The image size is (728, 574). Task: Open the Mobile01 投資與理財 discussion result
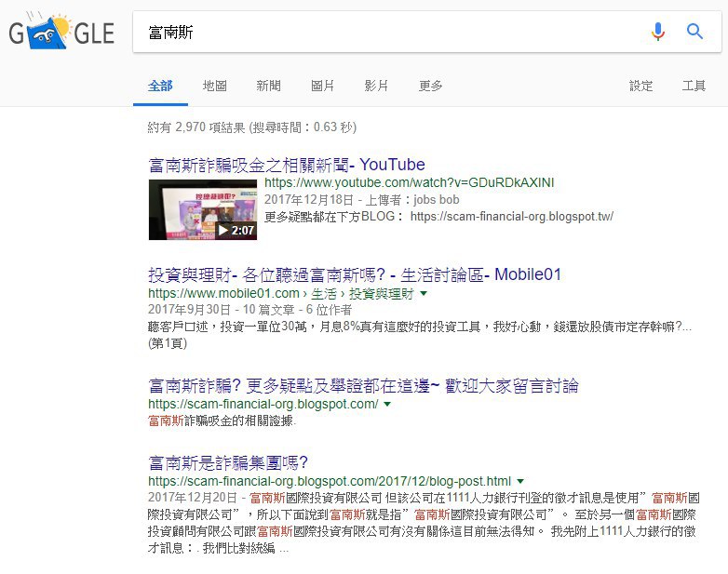click(355, 274)
